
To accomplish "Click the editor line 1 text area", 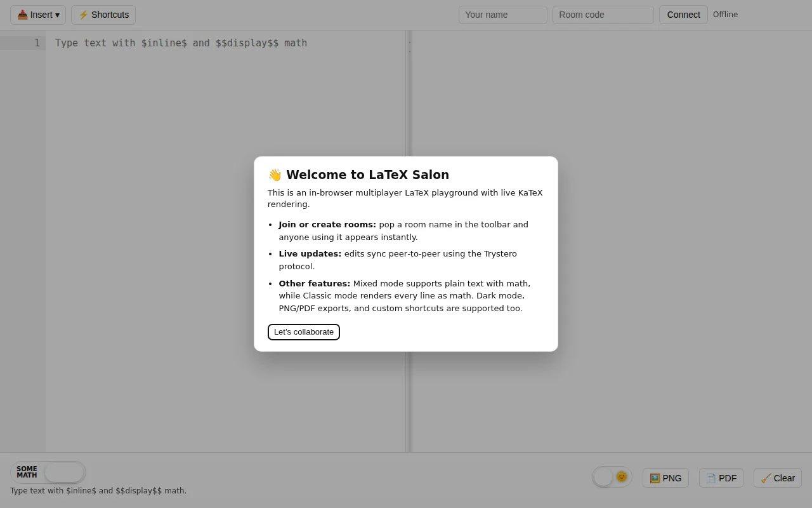I will pyautogui.click(x=225, y=43).
